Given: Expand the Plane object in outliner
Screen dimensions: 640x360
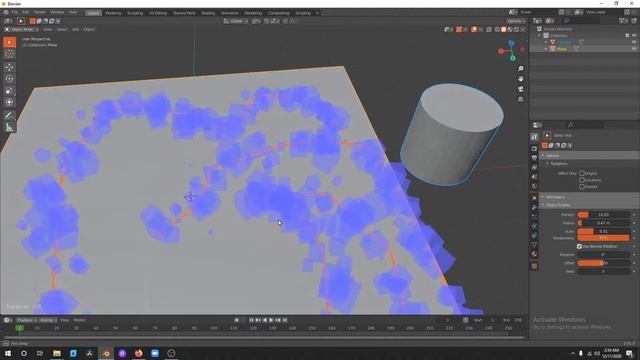Looking at the screenshot, I should (x=546, y=49).
